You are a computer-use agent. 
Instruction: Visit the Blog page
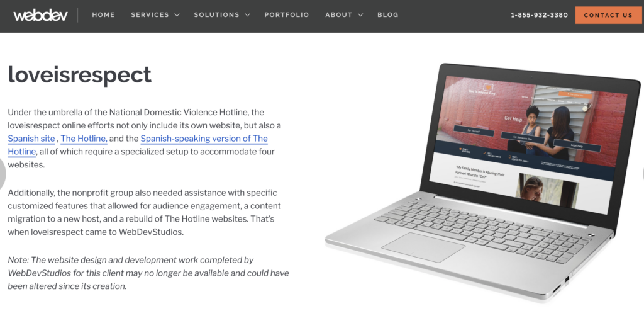(388, 14)
